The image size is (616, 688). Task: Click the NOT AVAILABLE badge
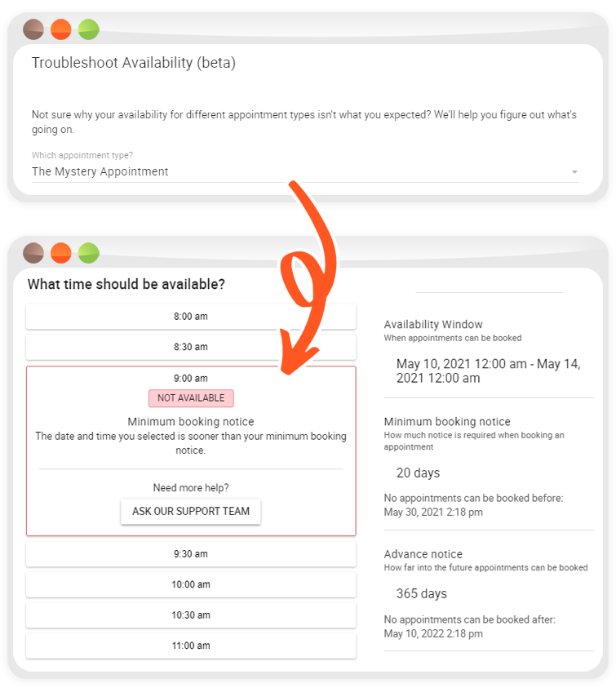click(x=191, y=398)
